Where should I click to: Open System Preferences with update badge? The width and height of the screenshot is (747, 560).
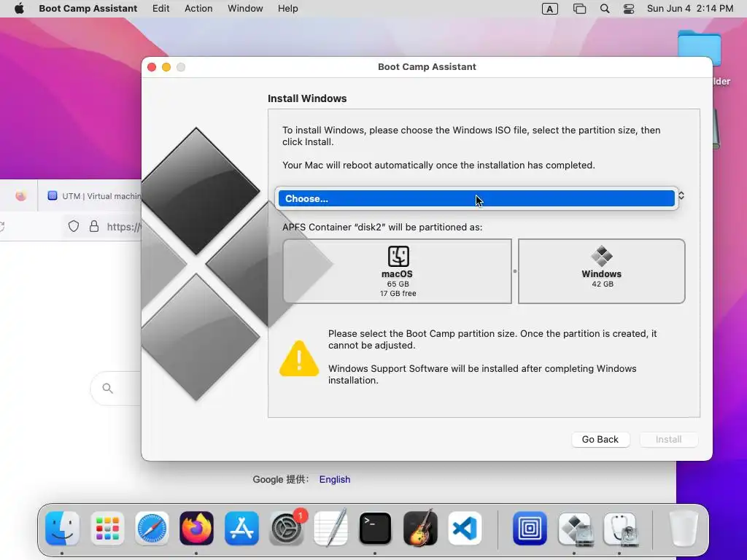pos(286,528)
